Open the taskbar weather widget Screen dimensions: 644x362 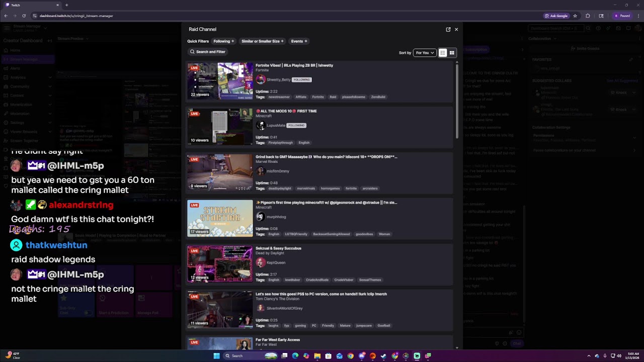[x=12, y=356]
